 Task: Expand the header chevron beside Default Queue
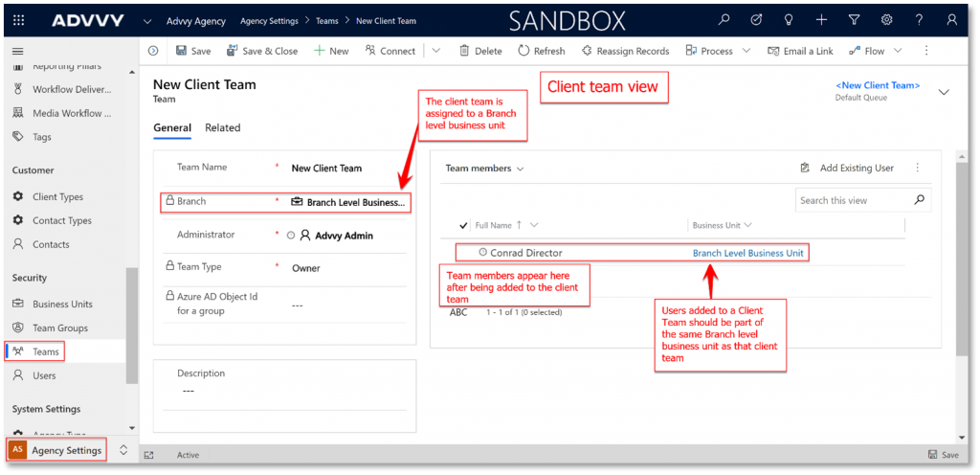point(944,92)
